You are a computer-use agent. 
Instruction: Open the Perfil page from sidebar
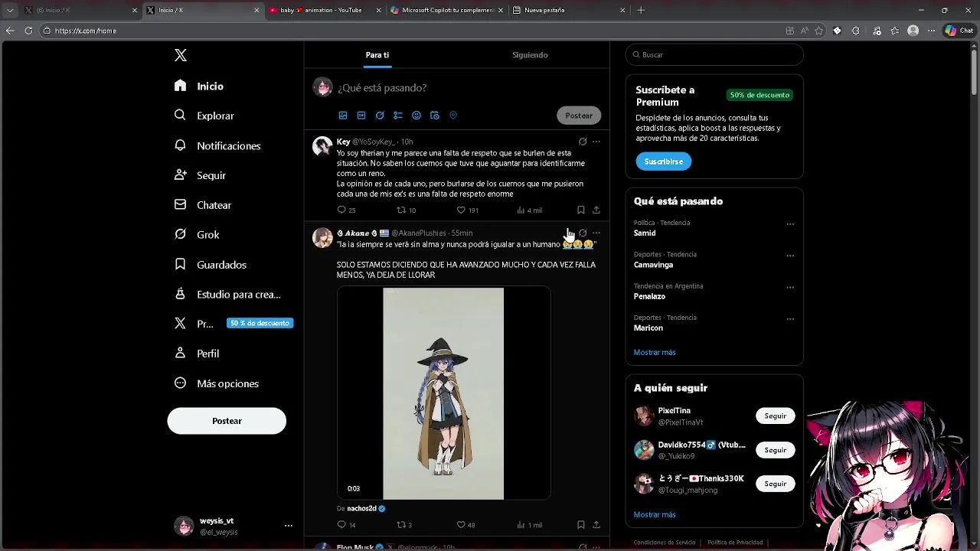point(197,354)
